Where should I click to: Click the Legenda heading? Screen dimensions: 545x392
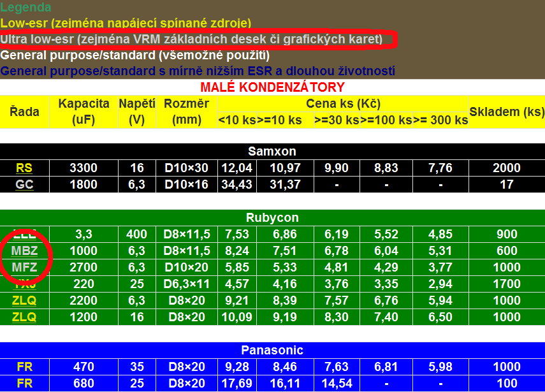pyautogui.click(x=25, y=8)
